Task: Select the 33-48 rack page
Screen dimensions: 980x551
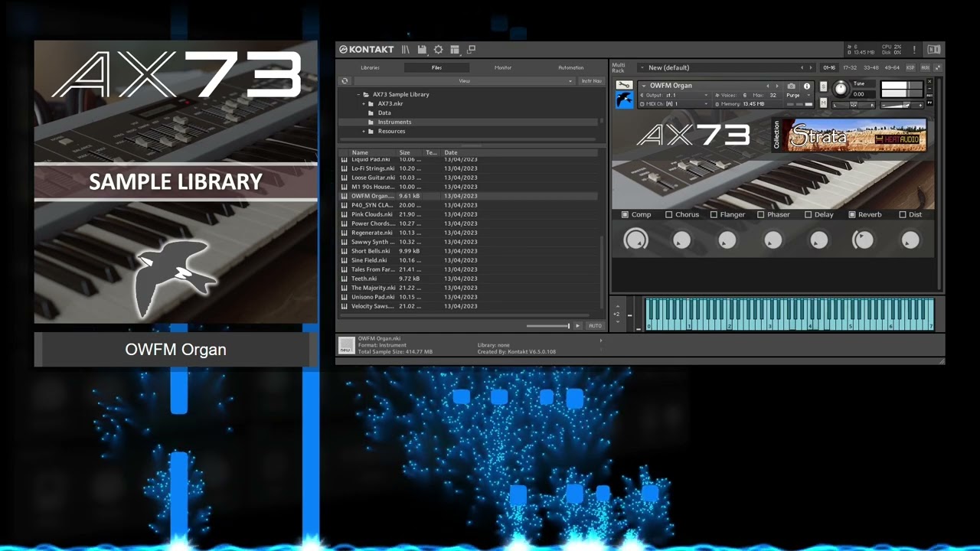Action: pyautogui.click(x=871, y=67)
